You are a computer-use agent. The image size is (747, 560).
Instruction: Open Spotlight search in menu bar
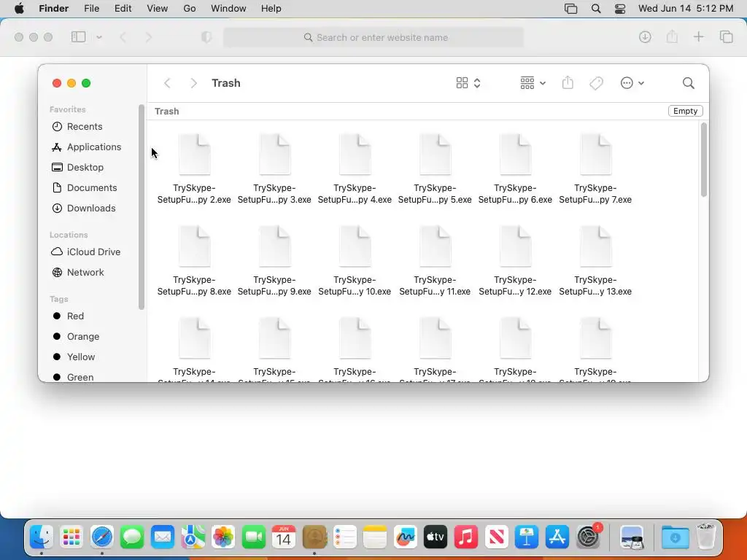coord(595,9)
